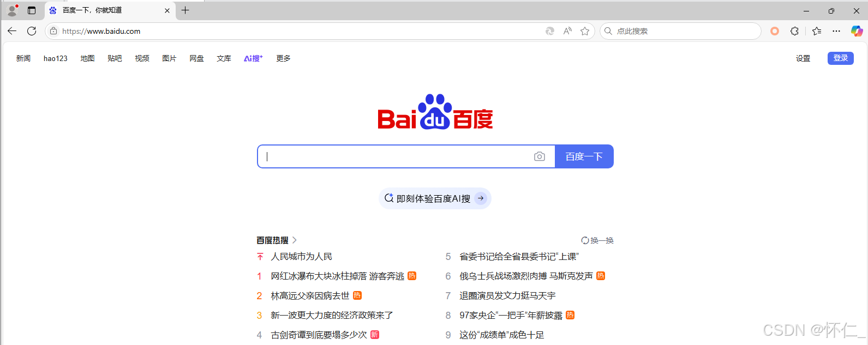Click the 百度一下 search button

coord(584,156)
